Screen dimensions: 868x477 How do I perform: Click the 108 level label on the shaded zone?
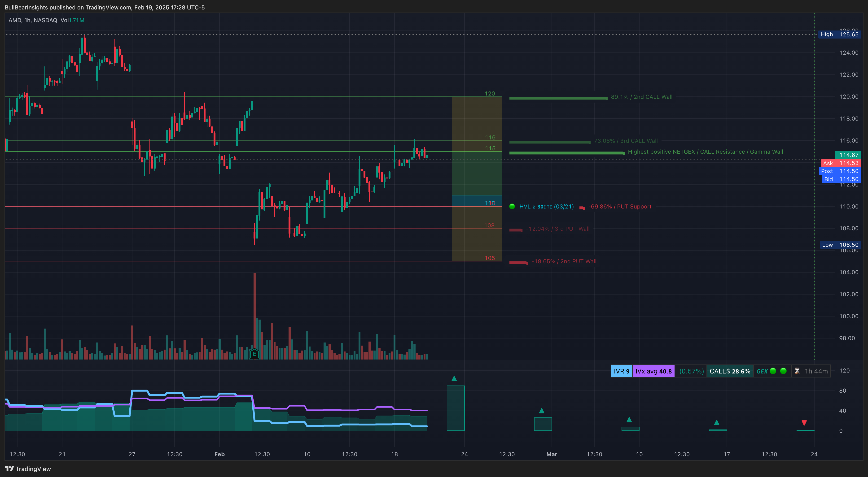click(489, 225)
